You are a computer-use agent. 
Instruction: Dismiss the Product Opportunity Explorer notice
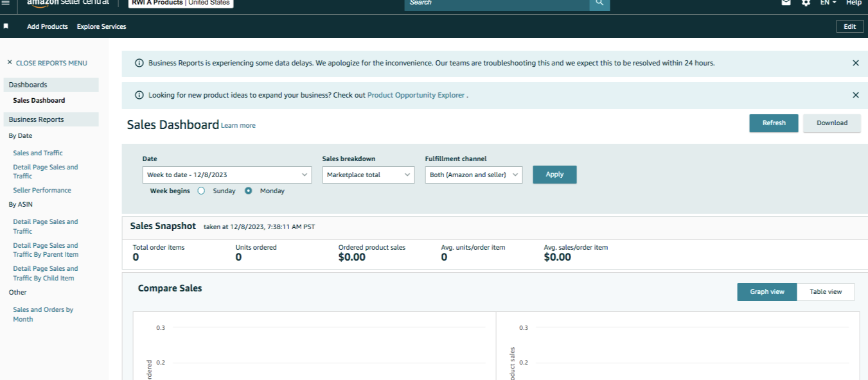click(x=855, y=95)
